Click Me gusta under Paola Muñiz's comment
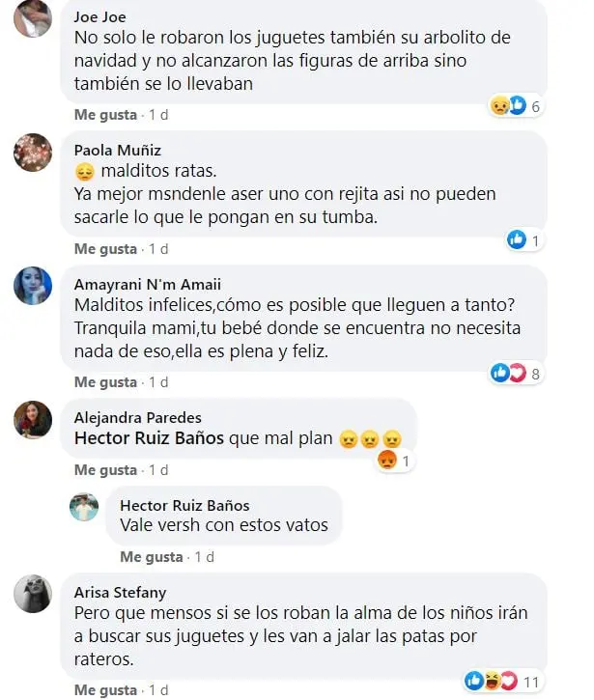This screenshot has height=700, width=594. (x=105, y=249)
